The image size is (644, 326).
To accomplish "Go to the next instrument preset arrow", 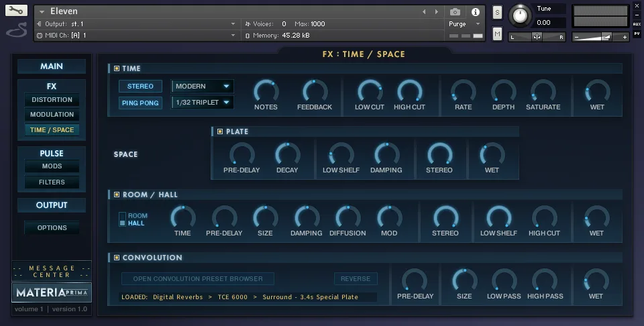I will (436, 11).
